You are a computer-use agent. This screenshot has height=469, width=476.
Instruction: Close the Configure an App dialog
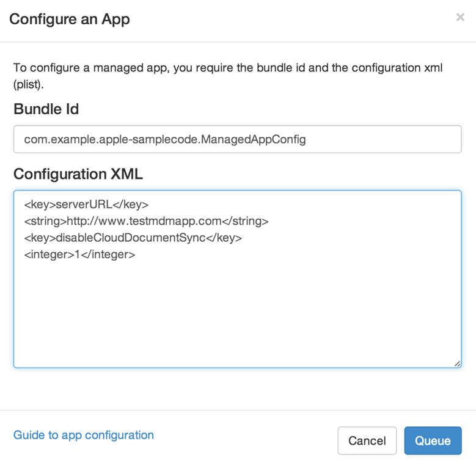coord(460,18)
